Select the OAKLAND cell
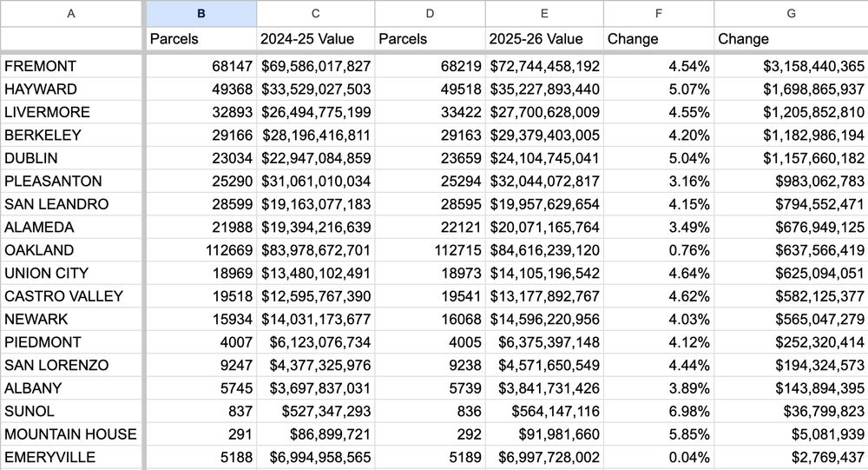868x470 pixels. click(x=71, y=250)
